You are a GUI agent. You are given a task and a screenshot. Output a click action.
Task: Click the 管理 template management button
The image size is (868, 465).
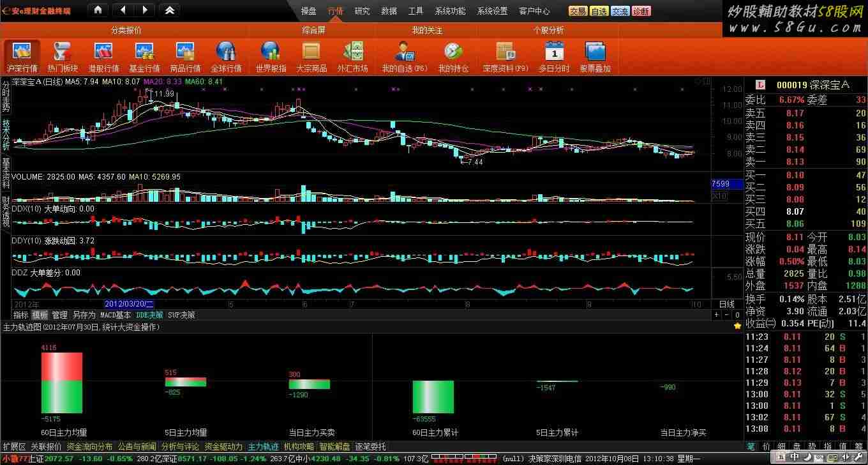click(x=59, y=315)
